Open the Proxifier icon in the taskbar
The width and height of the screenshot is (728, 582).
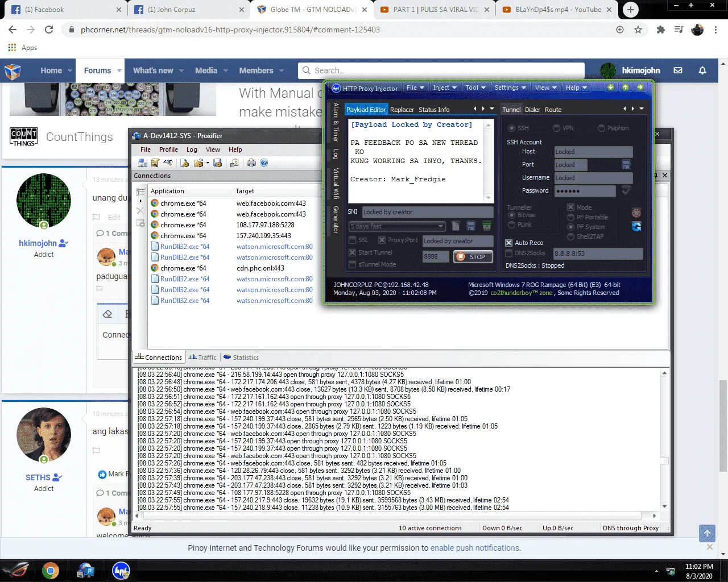tap(85, 571)
